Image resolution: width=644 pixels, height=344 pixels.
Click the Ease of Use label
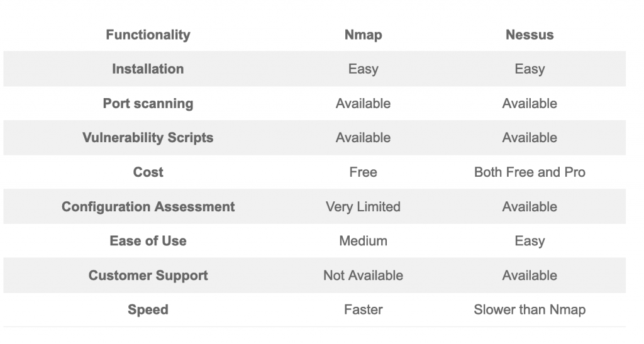(x=148, y=241)
